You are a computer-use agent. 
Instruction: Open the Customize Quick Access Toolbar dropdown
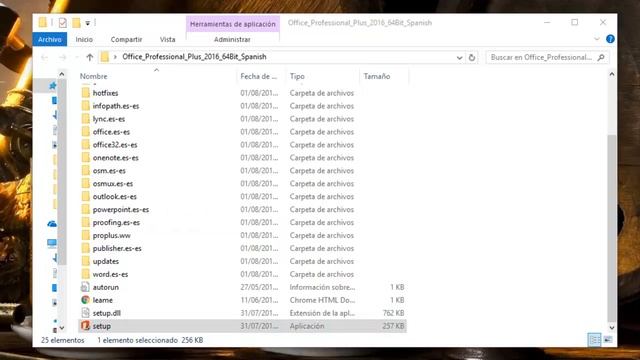click(x=87, y=23)
